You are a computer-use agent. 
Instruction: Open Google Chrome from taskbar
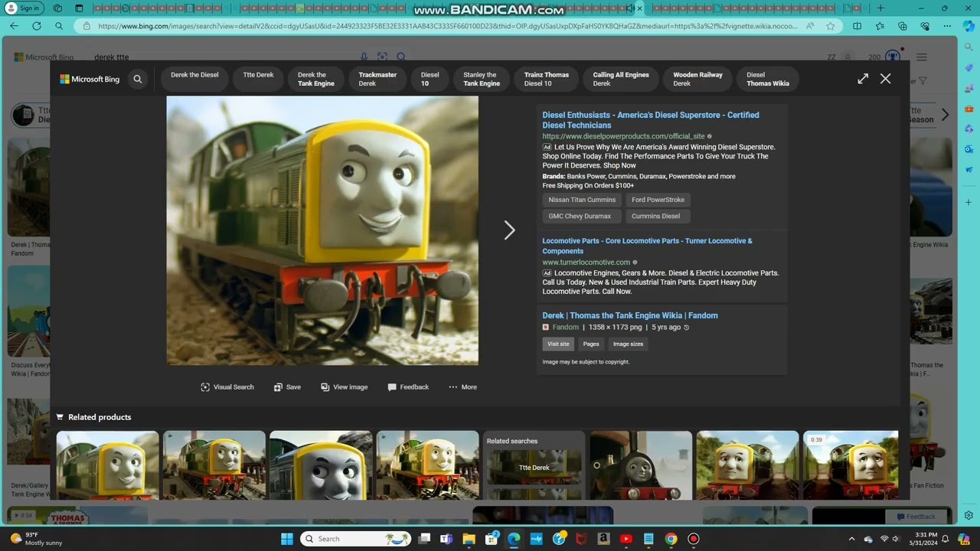click(671, 539)
